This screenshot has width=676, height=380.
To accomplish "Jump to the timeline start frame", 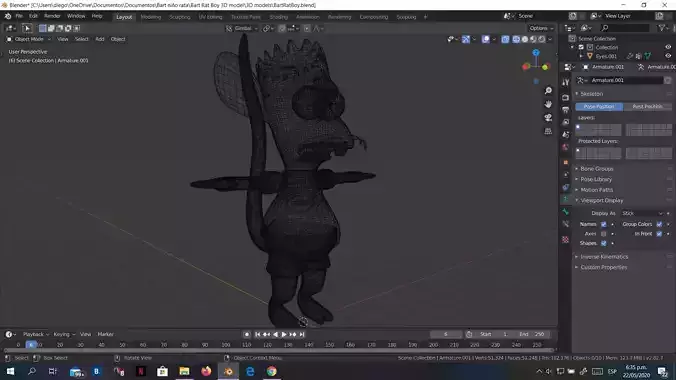I will point(257,334).
